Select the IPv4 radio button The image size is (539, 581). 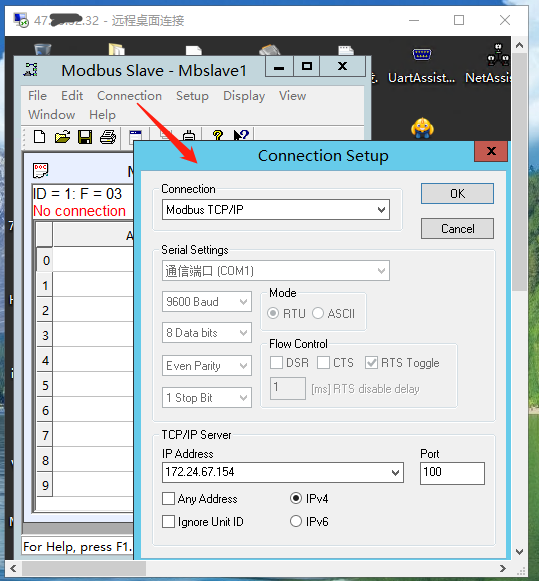click(x=296, y=498)
